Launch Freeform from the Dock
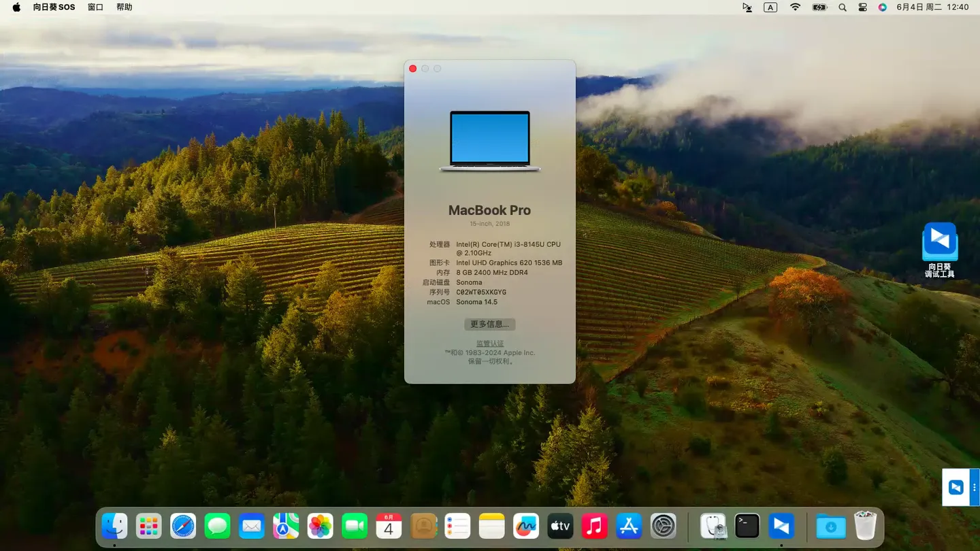The image size is (980, 551). pos(526,526)
